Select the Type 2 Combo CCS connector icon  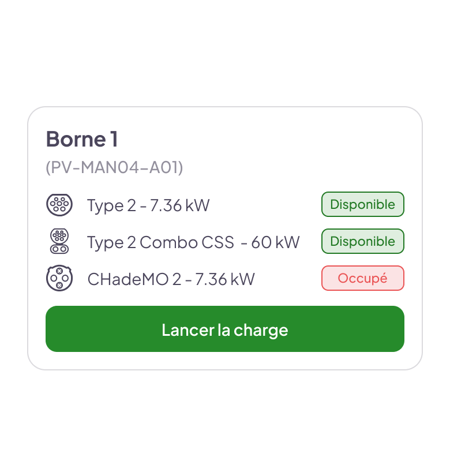(59, 241)
